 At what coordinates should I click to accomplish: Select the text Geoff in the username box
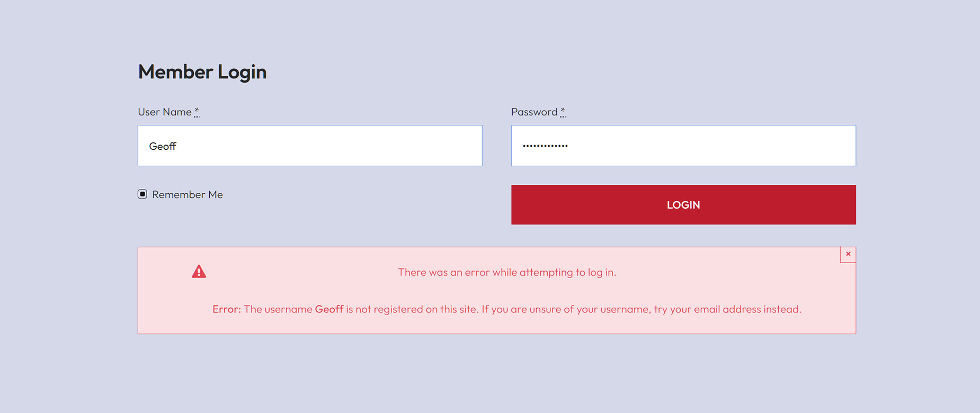(x=162, y=146)
